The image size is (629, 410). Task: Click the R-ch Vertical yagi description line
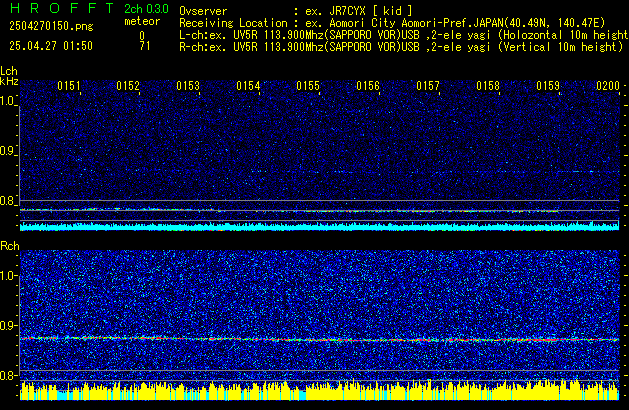coord(401,47)
